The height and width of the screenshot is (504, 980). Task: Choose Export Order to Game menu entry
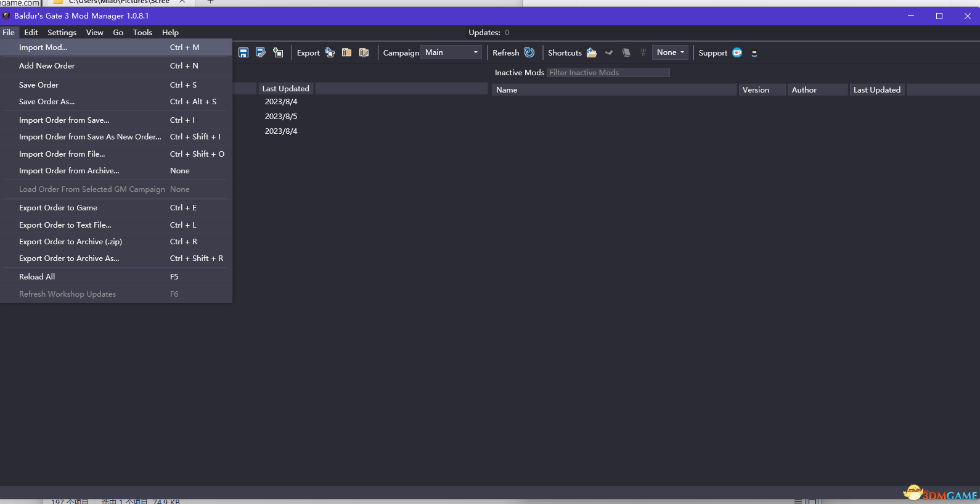(58, 208)
